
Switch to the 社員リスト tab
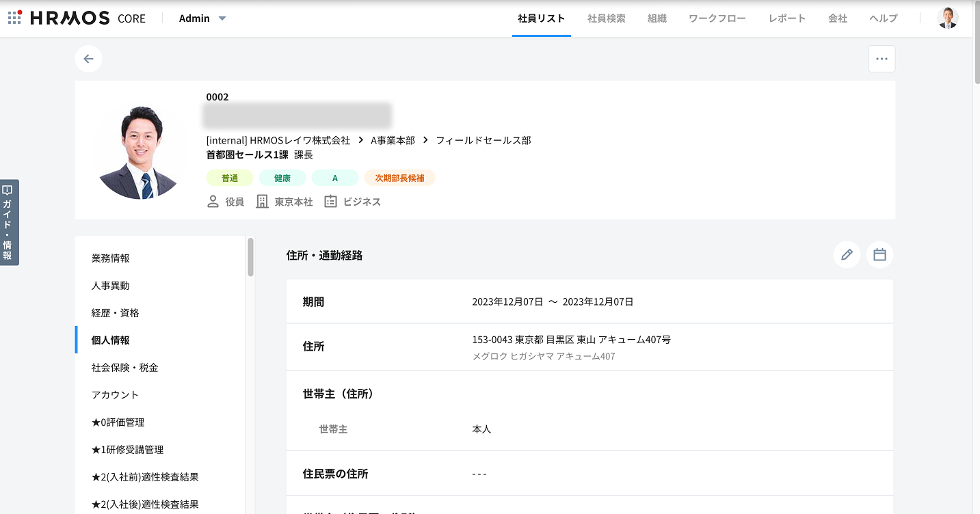tap(542, 18)
